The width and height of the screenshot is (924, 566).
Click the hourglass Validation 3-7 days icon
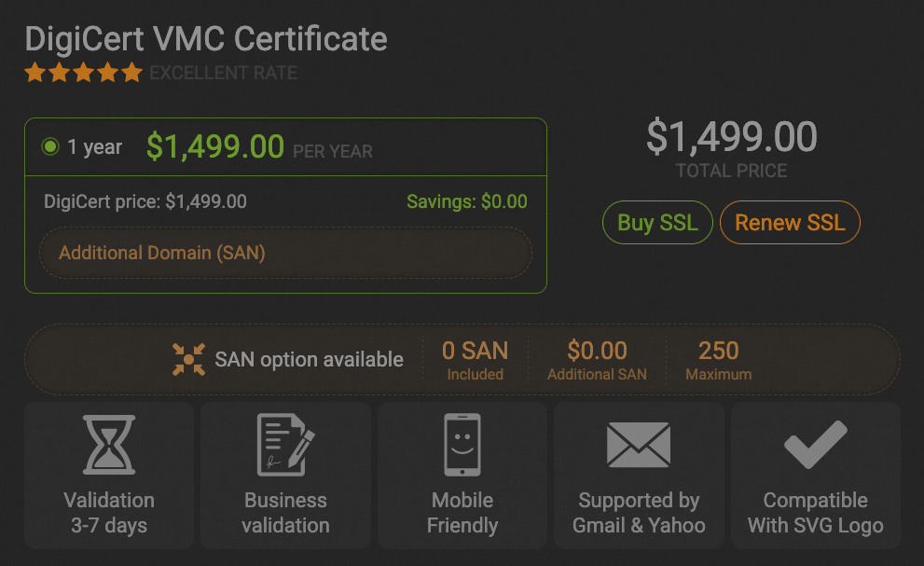coord(108,445)
